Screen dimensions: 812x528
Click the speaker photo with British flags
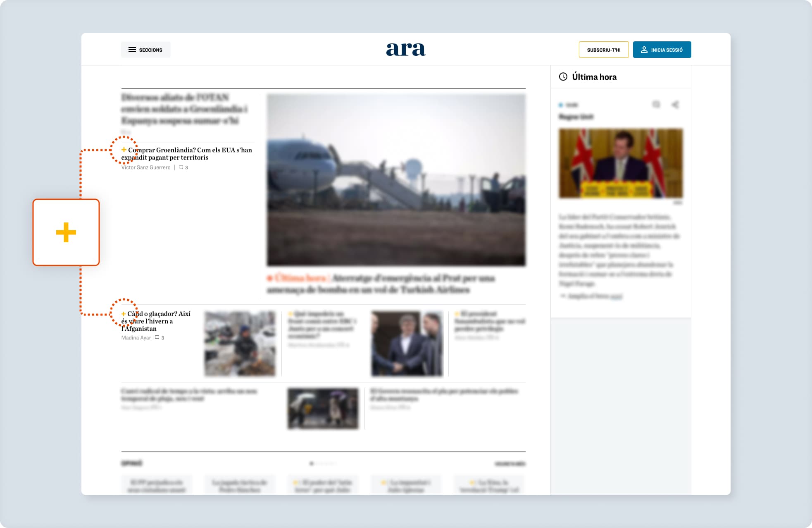[x=620, y=163]
